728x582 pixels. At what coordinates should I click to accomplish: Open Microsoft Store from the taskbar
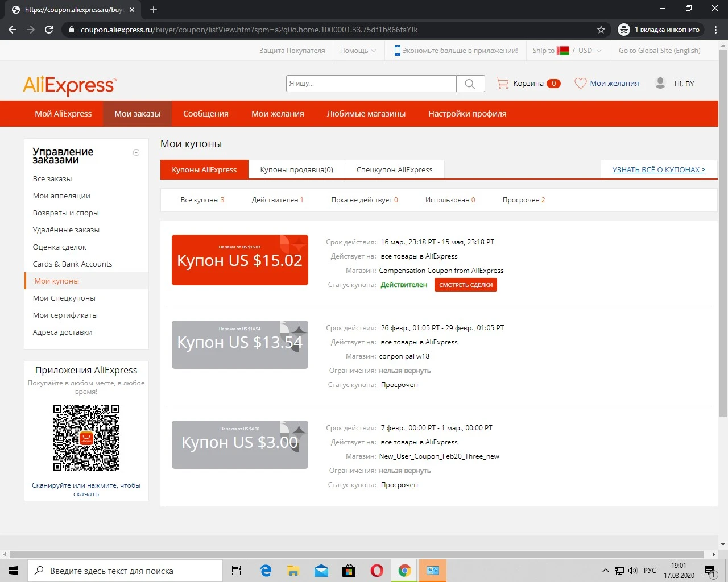pos(349,571)
